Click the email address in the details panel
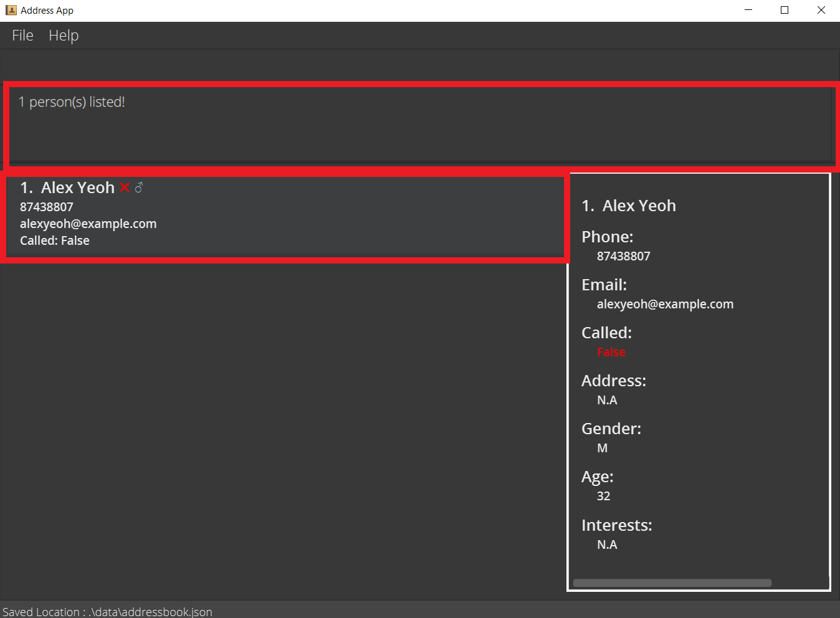 (x=665, y=304)
